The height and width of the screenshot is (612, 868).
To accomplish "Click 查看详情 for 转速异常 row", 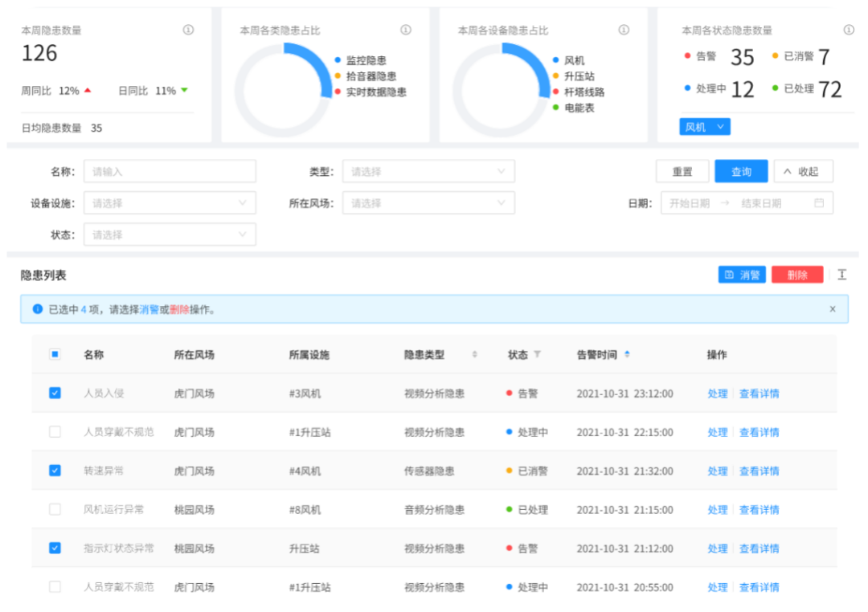I will pos(759,471).
